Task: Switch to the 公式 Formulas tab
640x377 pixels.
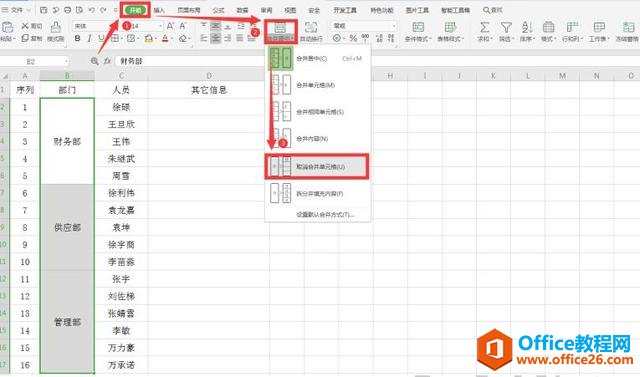Action: click(x=218, y=10)
